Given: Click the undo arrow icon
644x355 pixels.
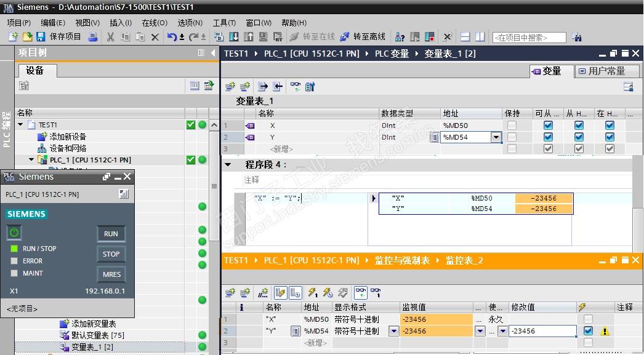Looking at the screenshot, I should pos(172,37).
